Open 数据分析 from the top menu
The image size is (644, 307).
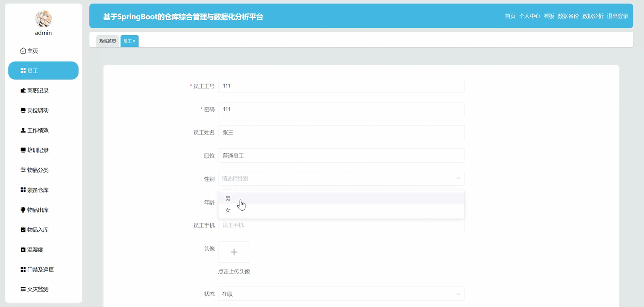click(x=593, y=16)
